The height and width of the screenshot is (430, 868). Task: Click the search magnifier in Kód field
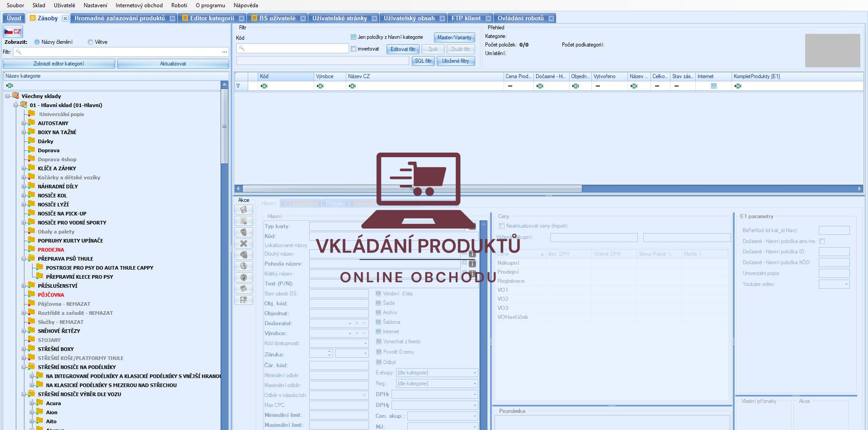tap(242, 48)
